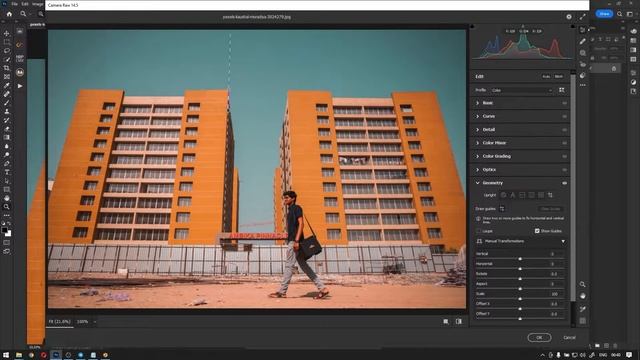
Task: Open the Profile dropdown
Action: (x=522, y=90)
